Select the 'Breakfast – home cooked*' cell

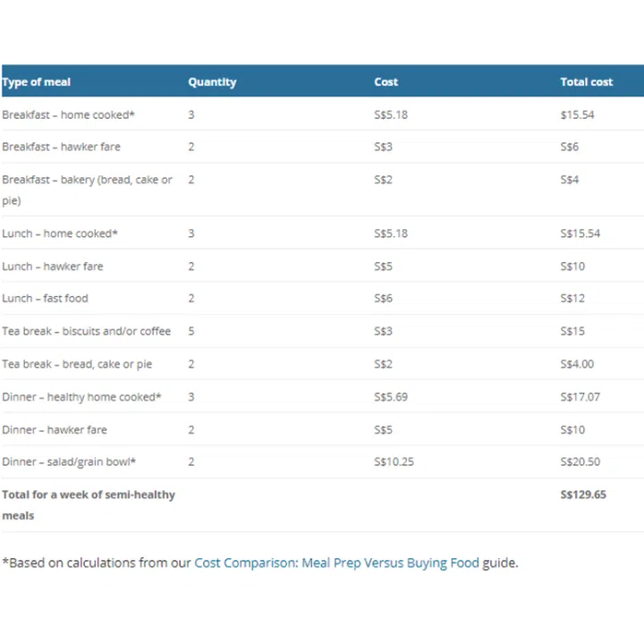69,115
